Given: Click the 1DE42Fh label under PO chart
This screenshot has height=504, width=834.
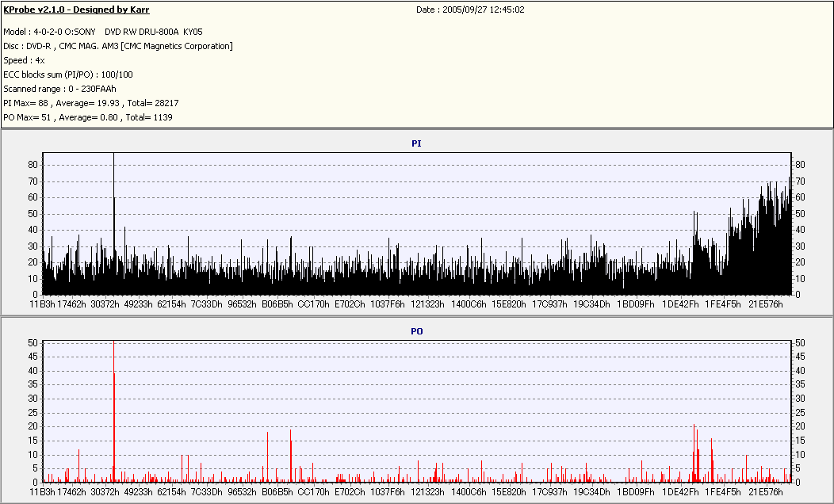Looking at the screenshot, I should pos(682,491).
